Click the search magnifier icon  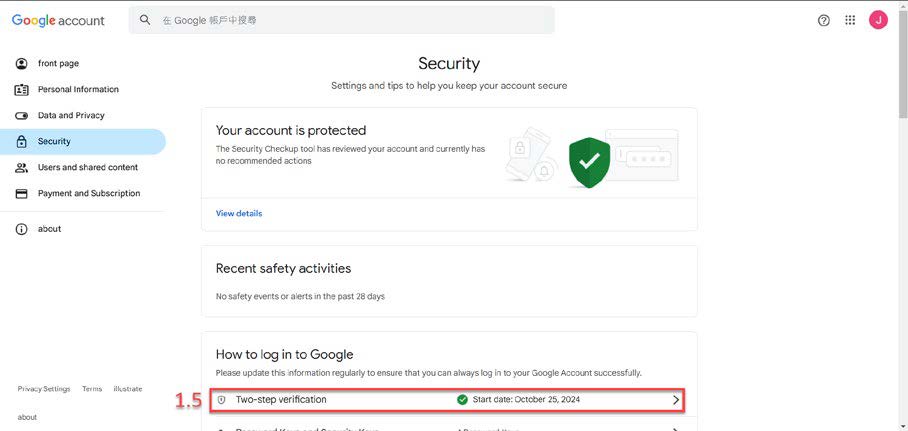click(x=145, y=20)
